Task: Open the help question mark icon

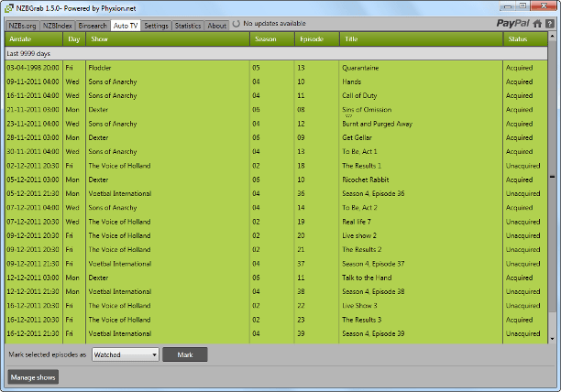Action: [550, 24]
